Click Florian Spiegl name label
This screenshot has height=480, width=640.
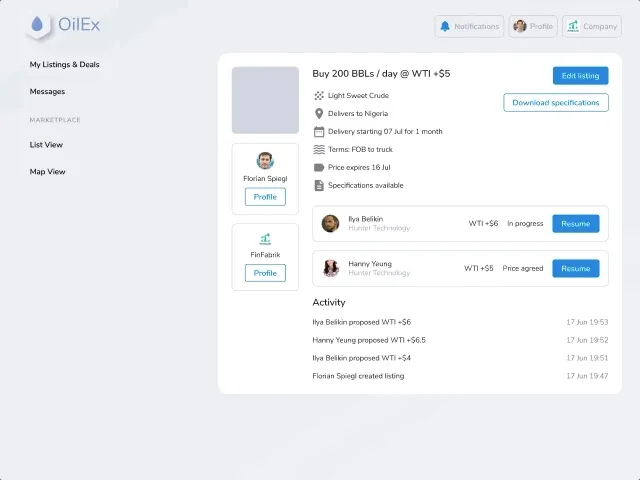tap(265, 179)
